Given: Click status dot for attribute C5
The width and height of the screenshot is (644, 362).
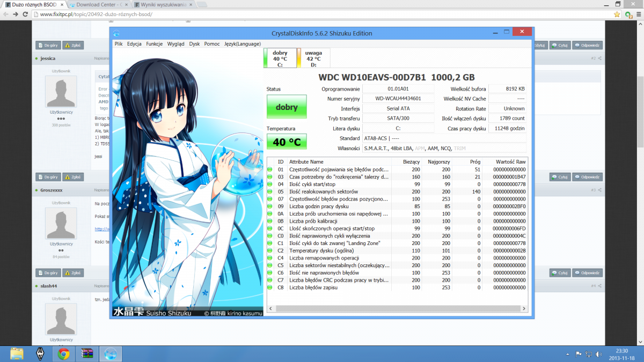Looking at the screenshot, I should point(270,265).
